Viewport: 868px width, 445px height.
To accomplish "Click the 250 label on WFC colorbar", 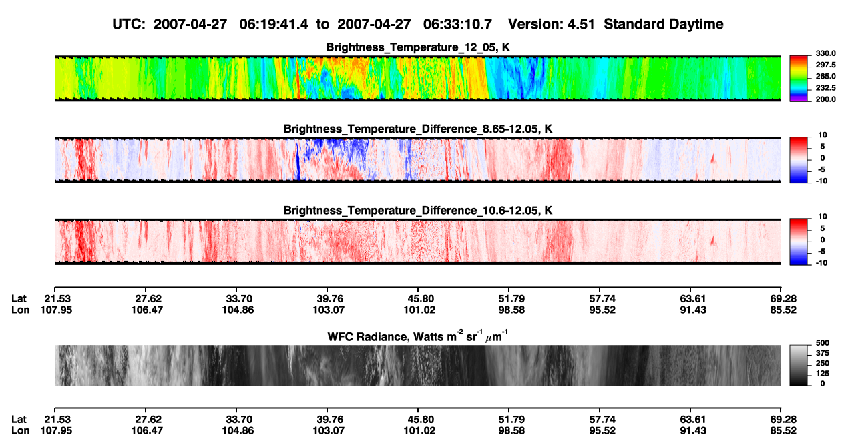I will (823, 364).
